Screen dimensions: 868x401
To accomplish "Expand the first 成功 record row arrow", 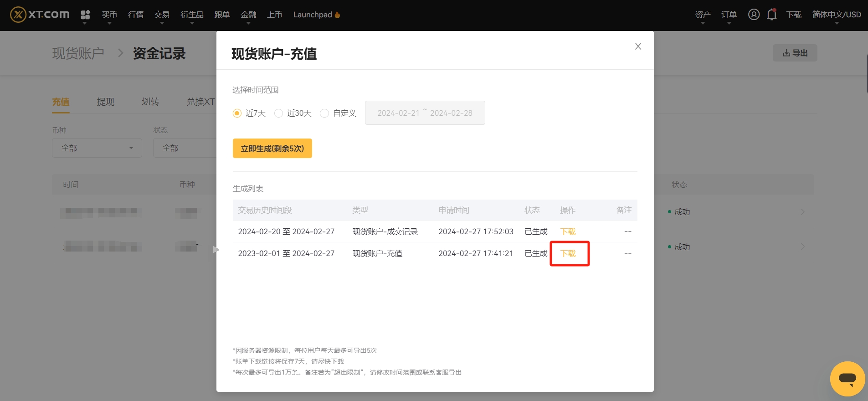I will pos(803,212).
